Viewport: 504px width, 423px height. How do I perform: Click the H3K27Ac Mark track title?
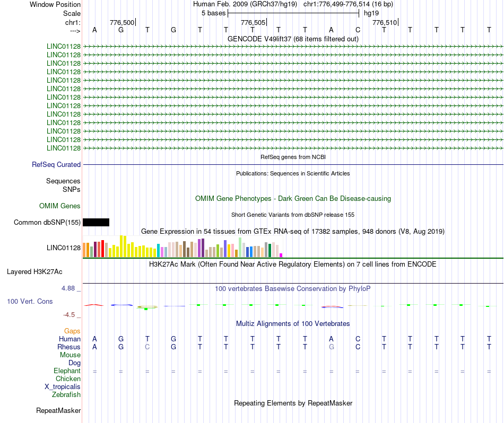tap(293, 265)
